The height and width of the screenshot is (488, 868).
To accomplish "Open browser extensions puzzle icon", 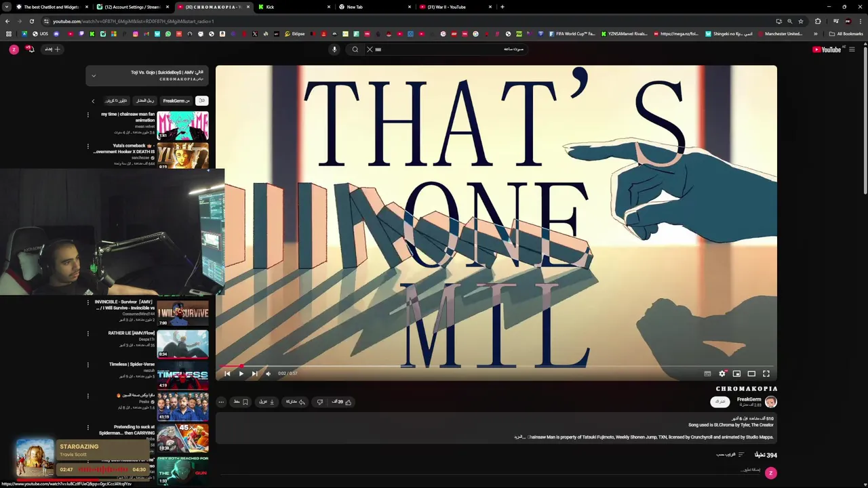I will coord(818,21).
